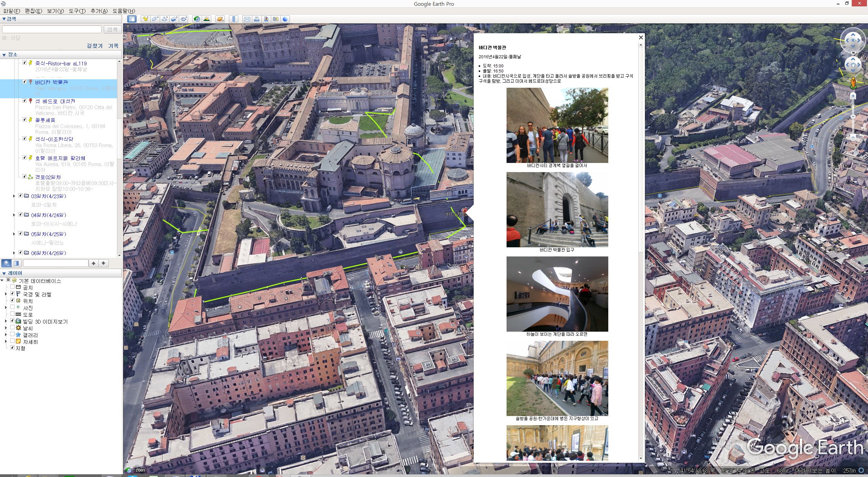Click the record a tour camera icon

pyautogui.click(x=184, y=19)
